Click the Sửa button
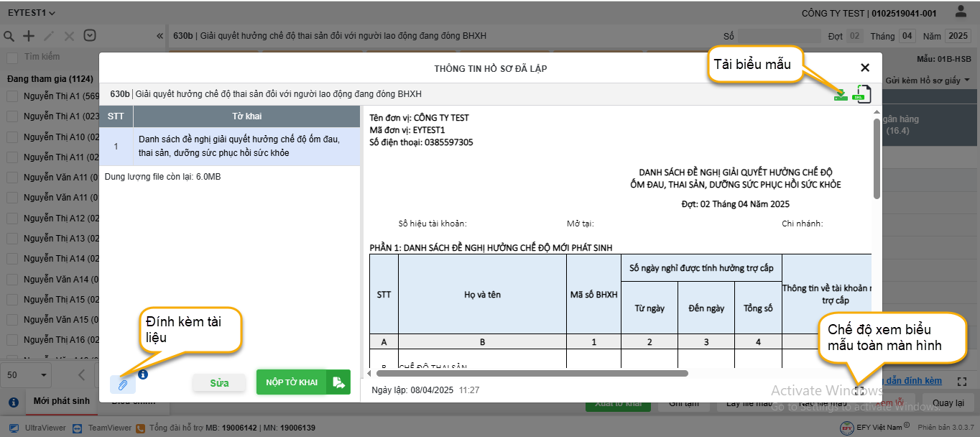The image size is (980, 437). point(219,383)
